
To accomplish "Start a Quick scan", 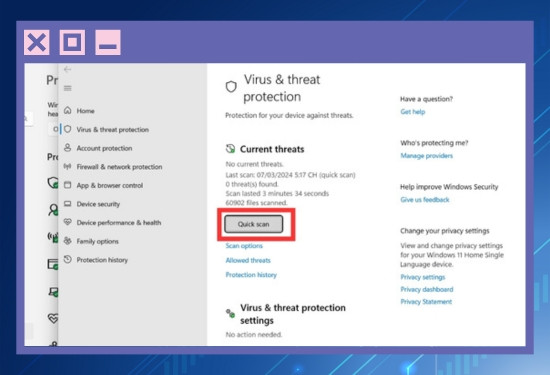I will coord(254,224).
